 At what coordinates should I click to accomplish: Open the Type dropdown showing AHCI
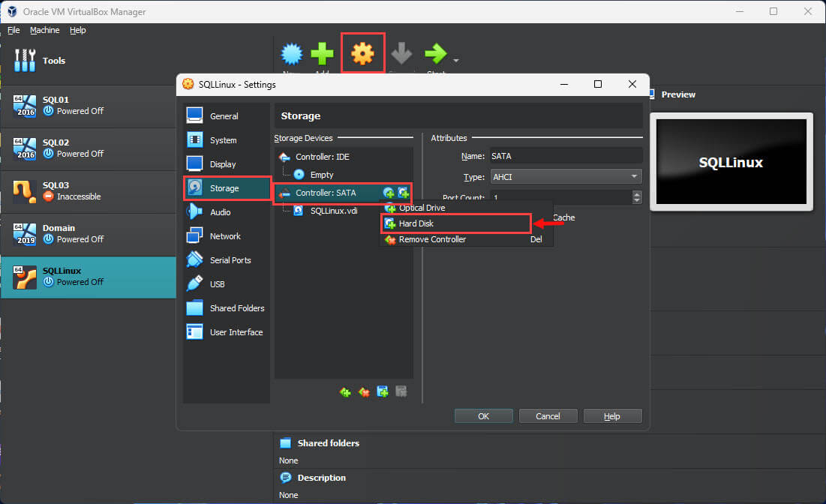point(566,177)
